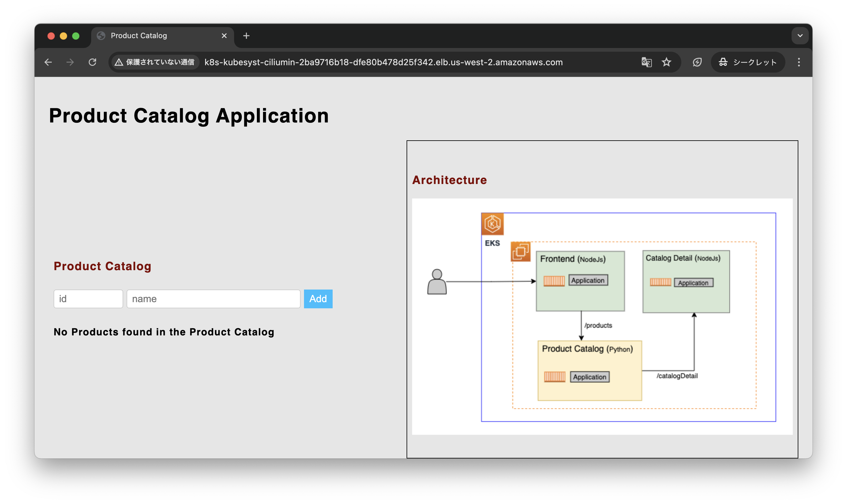Click the user figure in architecture diagram

437,282
